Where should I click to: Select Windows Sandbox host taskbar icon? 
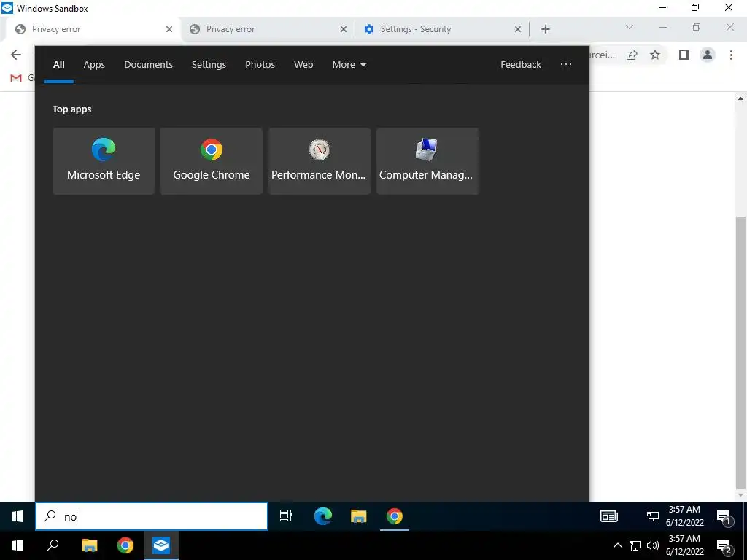coord(161,545)
